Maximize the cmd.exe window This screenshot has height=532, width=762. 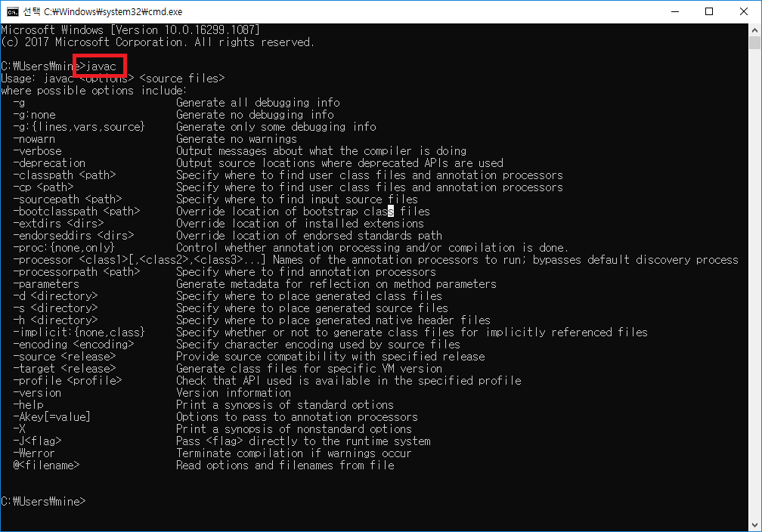pos(709,11)
